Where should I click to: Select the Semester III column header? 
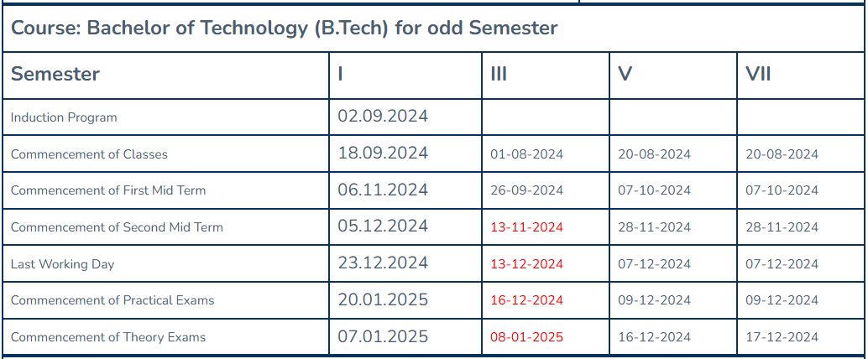click(x=499, y=74)
